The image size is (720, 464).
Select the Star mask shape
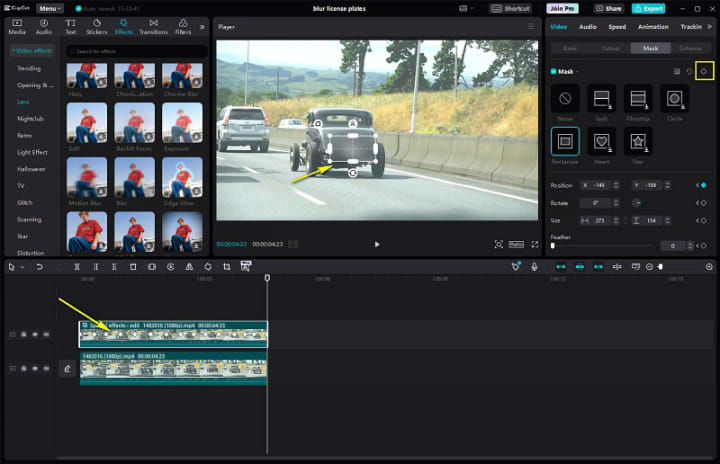click(x=638, y=142)
